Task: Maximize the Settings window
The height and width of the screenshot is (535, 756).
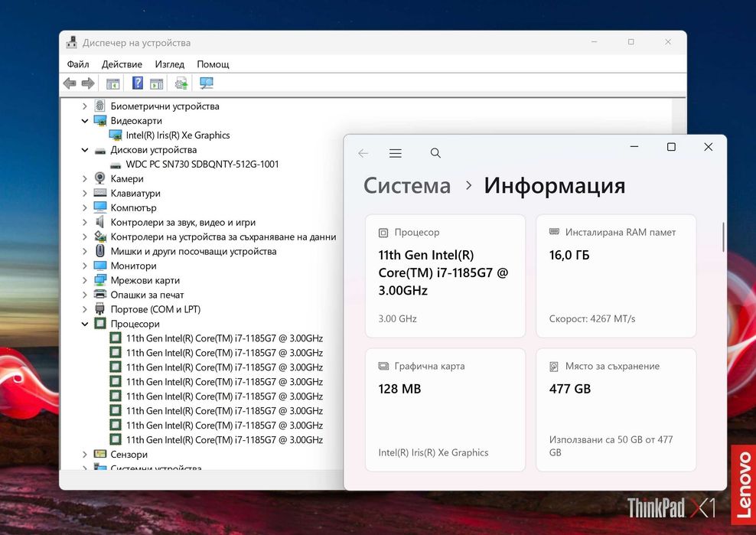Action: coord(671,147)
